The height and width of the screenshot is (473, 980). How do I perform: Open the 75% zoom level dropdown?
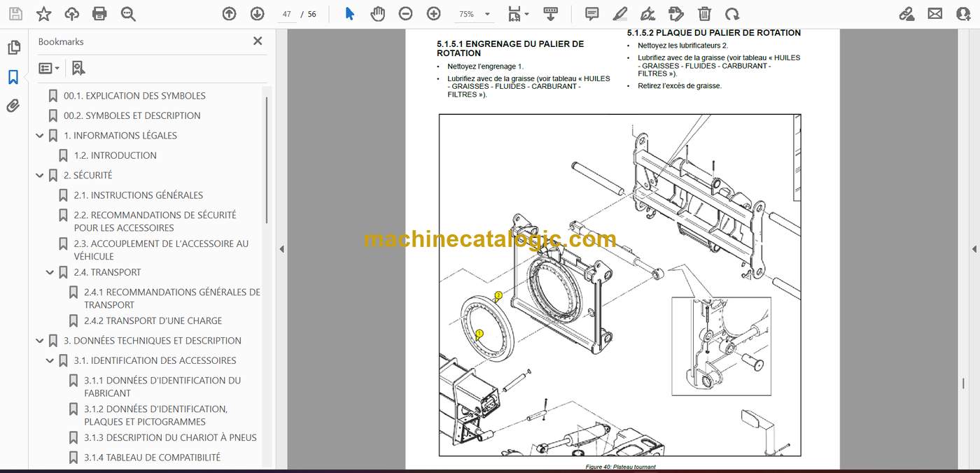tap(473, 14)
